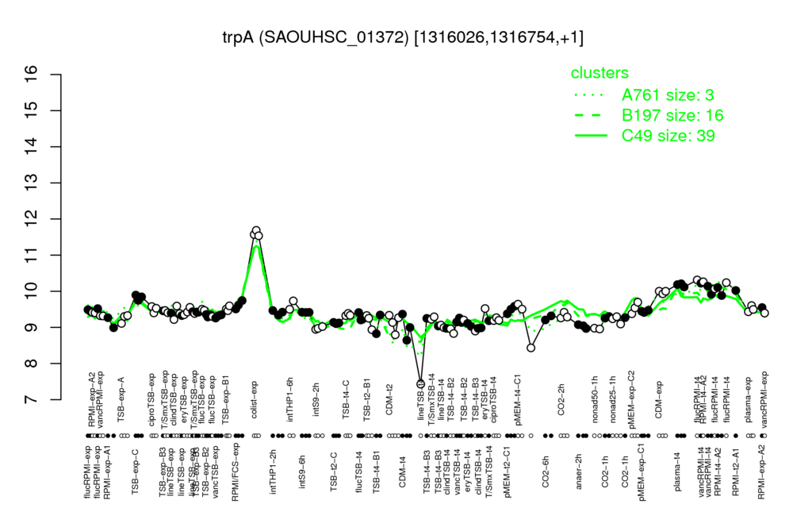Click the 'pMEM-t2-C1' condition label

[x=507, y=471]
